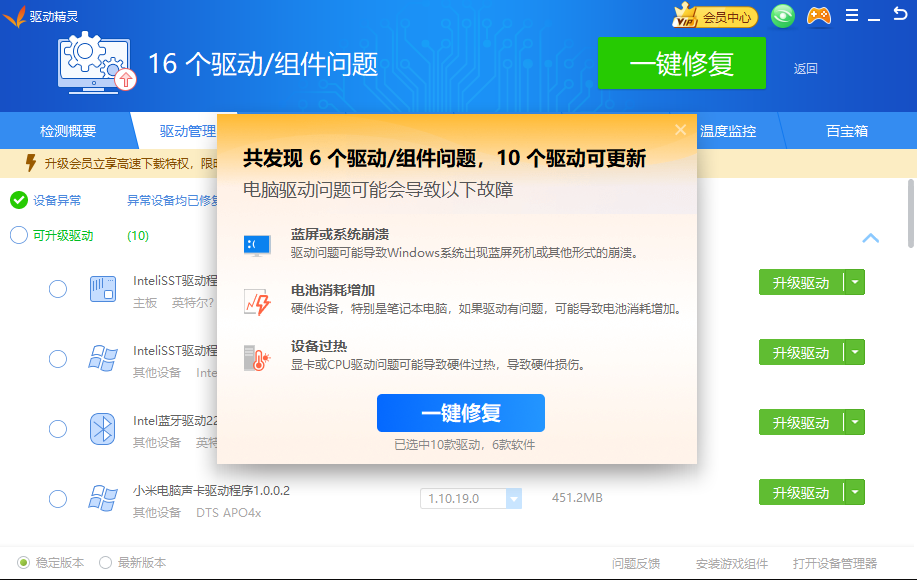Select the 稳定版本 radio option
The height and width of the screenshot is (580, 917).
24,563
